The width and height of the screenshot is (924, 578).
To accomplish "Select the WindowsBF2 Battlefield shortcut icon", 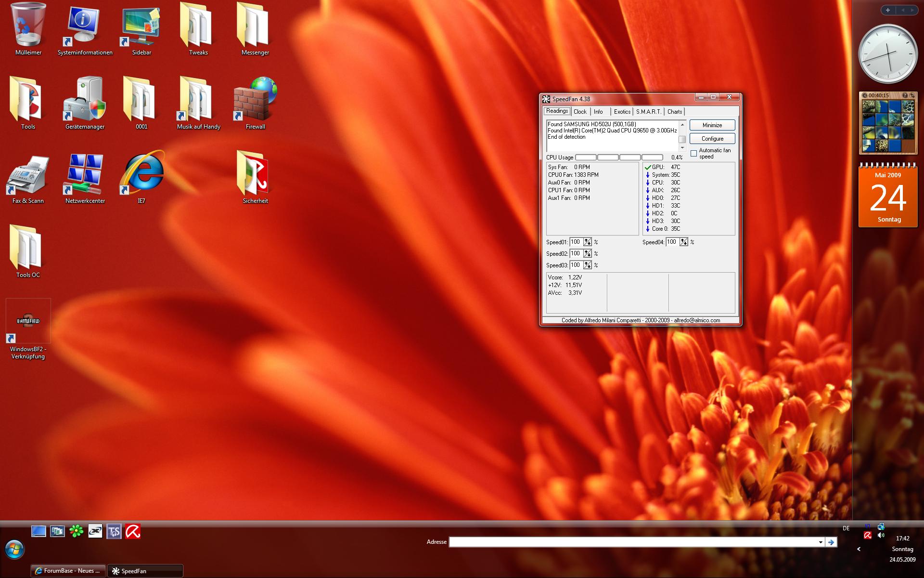I will 28,322.
